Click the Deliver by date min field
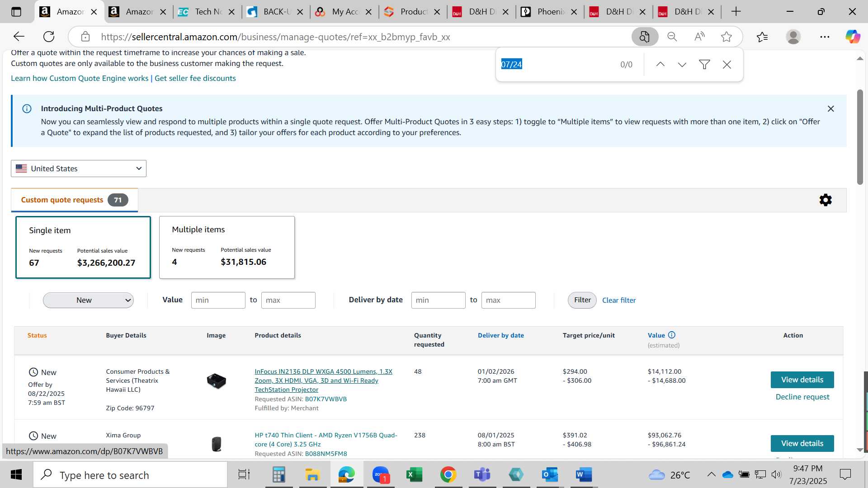The width and height of the screenshot is (868, 488). (x=438, y=300)
